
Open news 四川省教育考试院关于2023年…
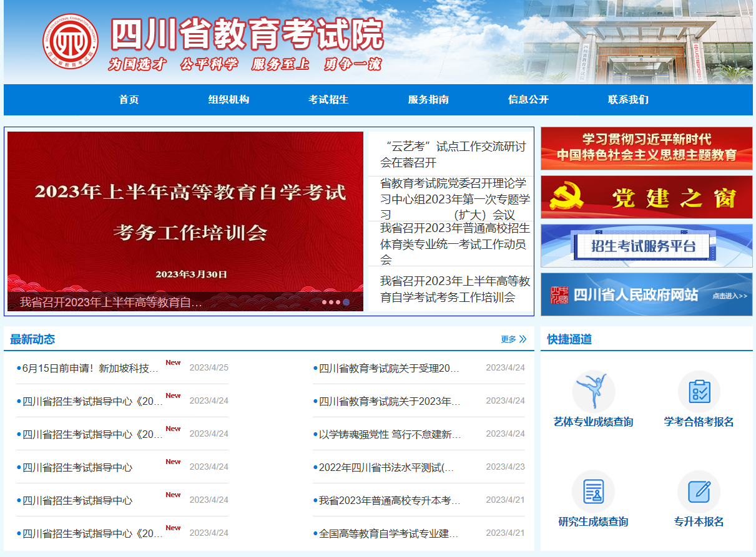click(x=389, y=401)
